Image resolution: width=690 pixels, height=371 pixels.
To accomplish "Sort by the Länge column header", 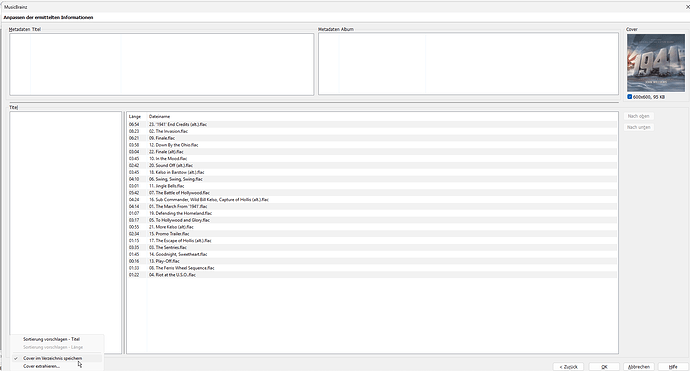I will click(x=135, y=117).
